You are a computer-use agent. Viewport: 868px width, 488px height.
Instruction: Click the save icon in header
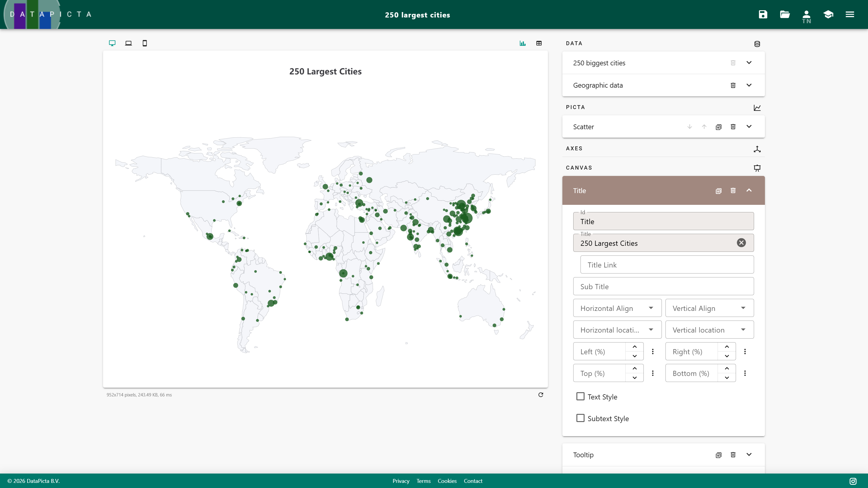pos(763,14)
